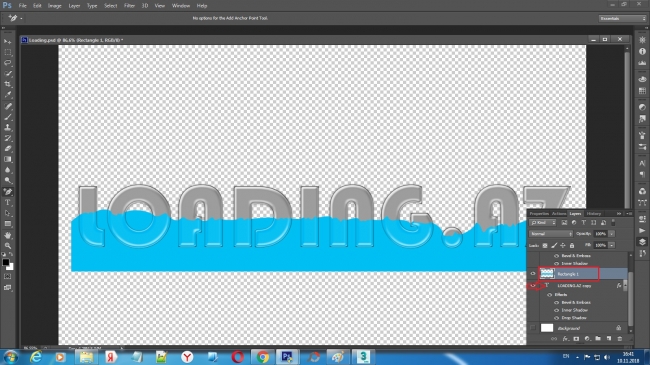This screenshot has height=365, width=650.
Task: Pick the Lasso tool
Action: tap(7, 63)
